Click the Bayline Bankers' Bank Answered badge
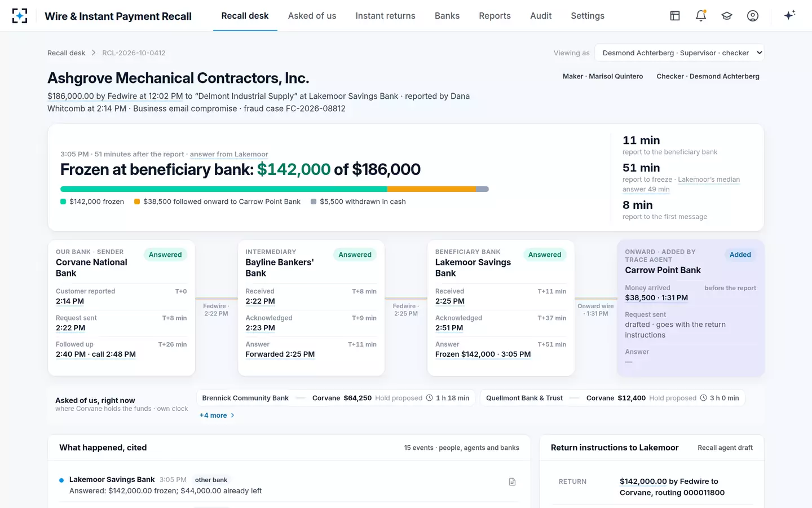The image size is (812, 508). pyautogui.click(x=355, y=255)
